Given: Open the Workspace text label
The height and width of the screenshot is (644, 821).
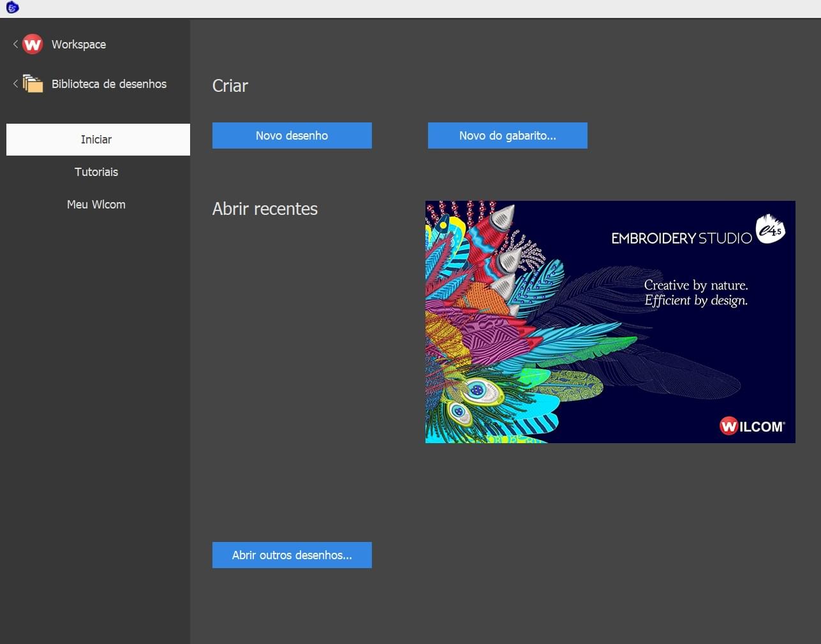Looking at the screenshot, I should 78,45.
